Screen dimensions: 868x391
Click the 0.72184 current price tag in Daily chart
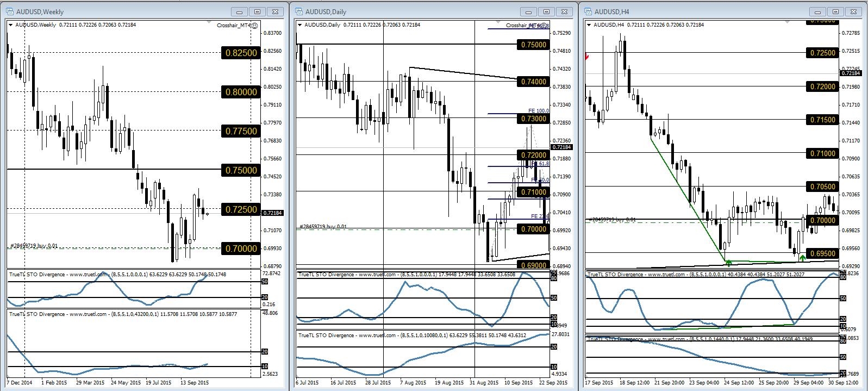tap(562, 147)
